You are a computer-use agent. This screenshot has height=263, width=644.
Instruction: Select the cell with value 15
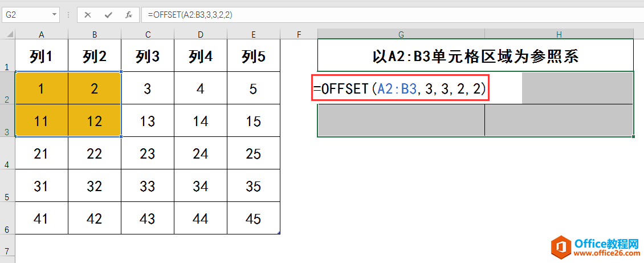pos(254,120)
